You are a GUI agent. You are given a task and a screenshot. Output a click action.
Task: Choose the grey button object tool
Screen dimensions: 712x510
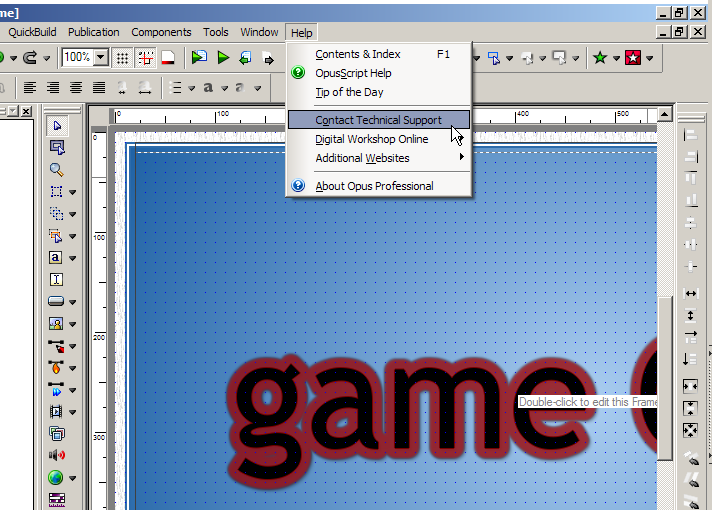(x=56, y=301)
